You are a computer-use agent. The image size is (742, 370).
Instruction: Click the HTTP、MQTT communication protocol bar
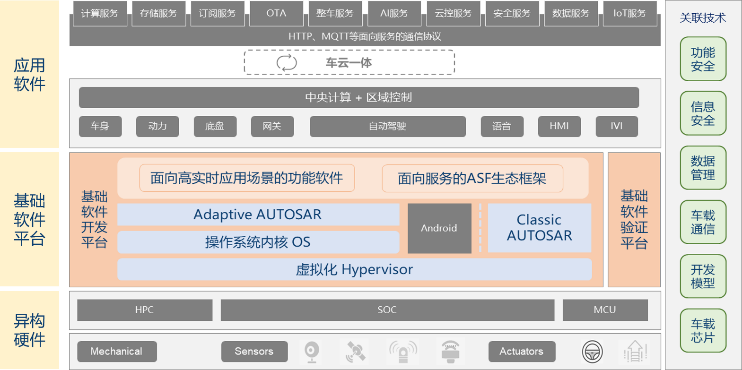tap(365, 36)
